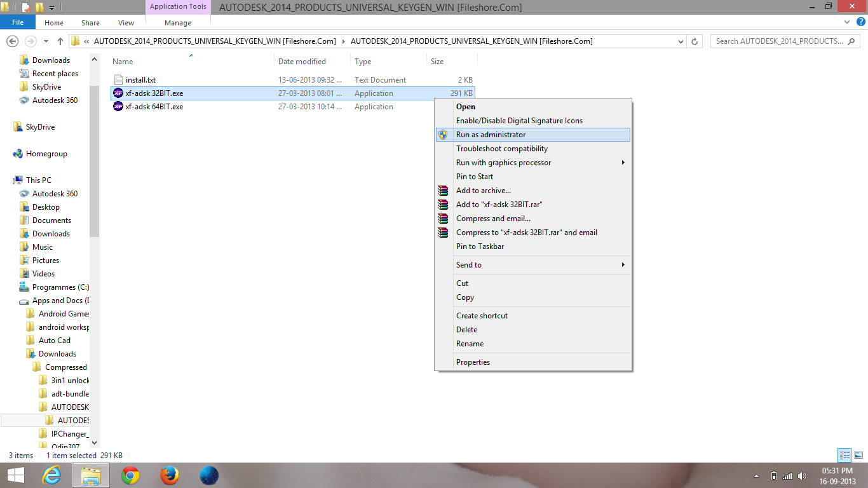Click the File Explorer icon on the taskbar
The width and height of the screenshot is (868, 488).
(91, 475)
